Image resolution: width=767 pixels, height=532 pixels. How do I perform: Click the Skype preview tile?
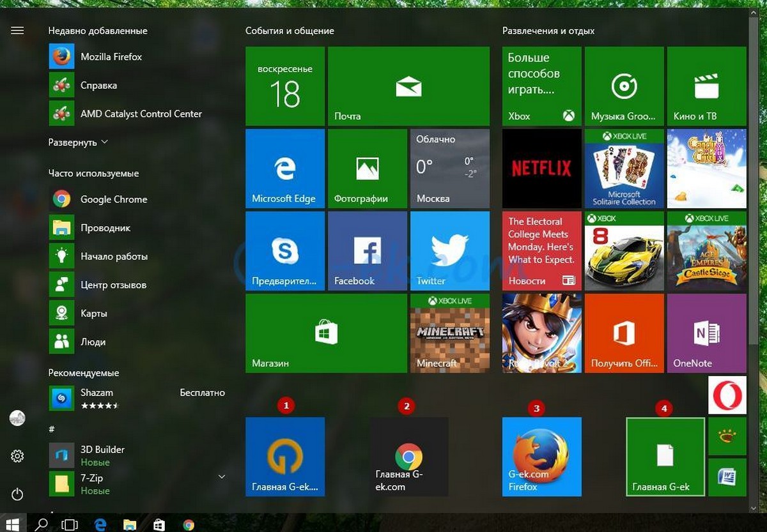[284, 251]
